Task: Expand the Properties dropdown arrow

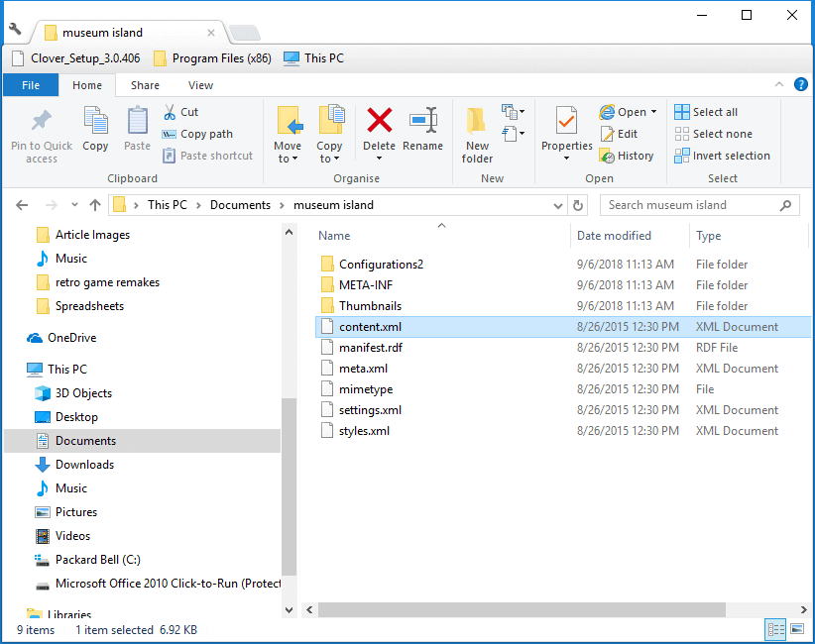Action: (x=566, y=158)
